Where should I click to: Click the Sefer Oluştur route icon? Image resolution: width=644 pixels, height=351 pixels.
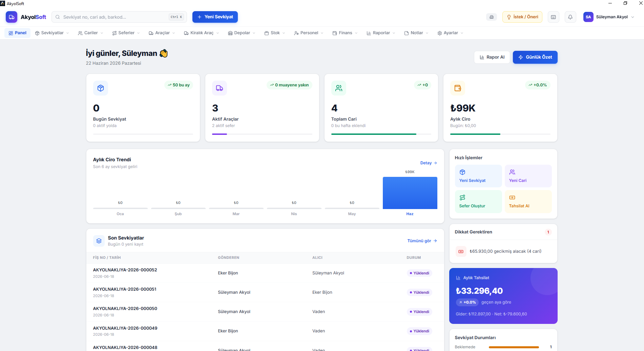click(x=462, y=198)
